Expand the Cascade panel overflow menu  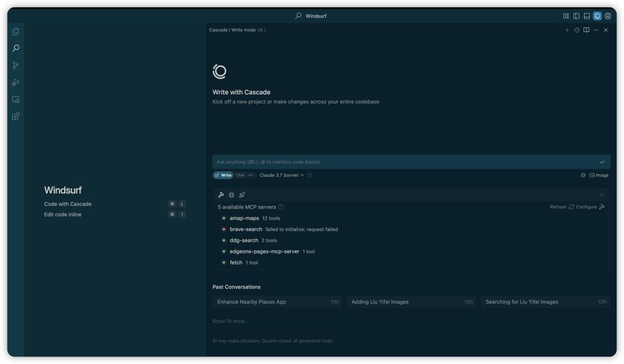[595, 30]
